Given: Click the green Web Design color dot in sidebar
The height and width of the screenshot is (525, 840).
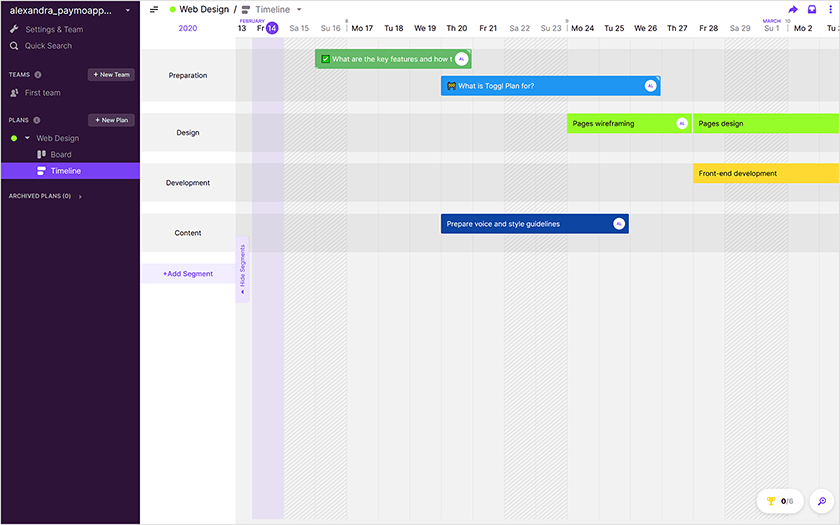Looking at the screenshot, I should pyautogui.click(x=14, y=138).
